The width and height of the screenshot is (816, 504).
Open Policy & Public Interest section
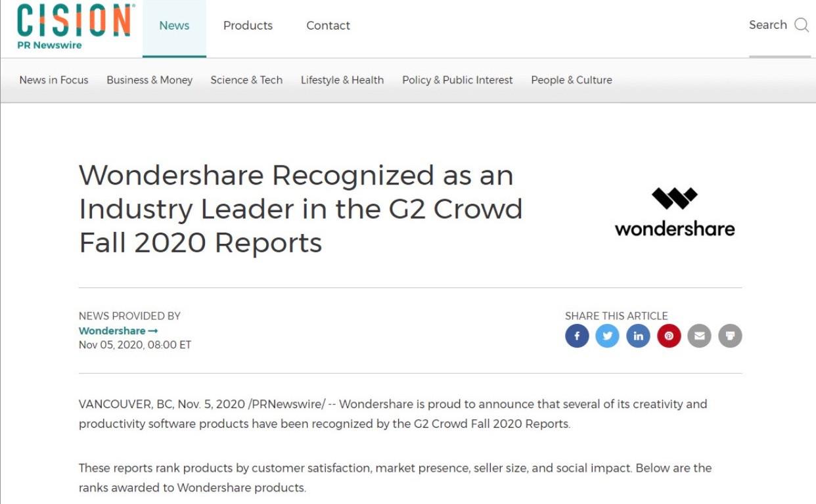point(457,80)
